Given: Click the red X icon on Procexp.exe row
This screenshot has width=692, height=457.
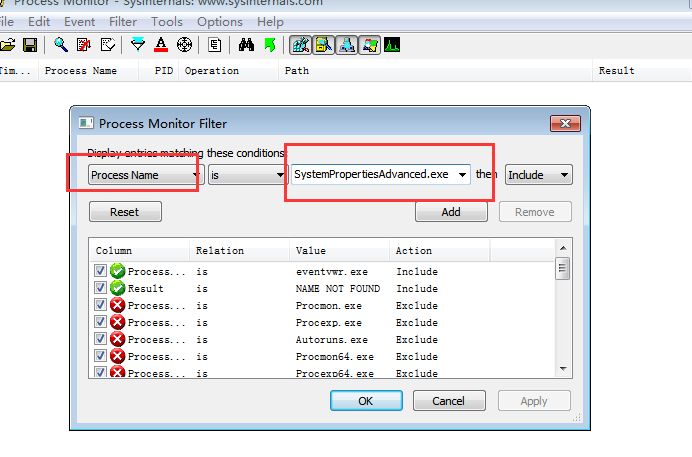Looking at the screenshot, I should [117, 322].
